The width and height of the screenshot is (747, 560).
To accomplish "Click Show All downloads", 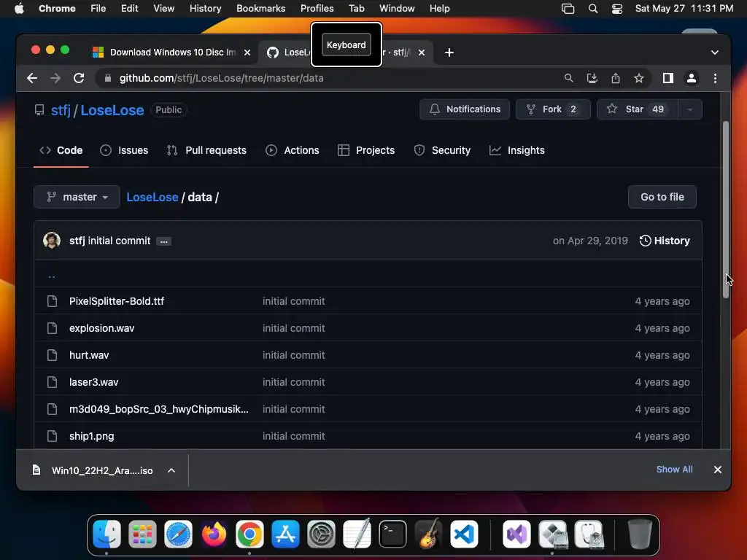I will (675, 470).
